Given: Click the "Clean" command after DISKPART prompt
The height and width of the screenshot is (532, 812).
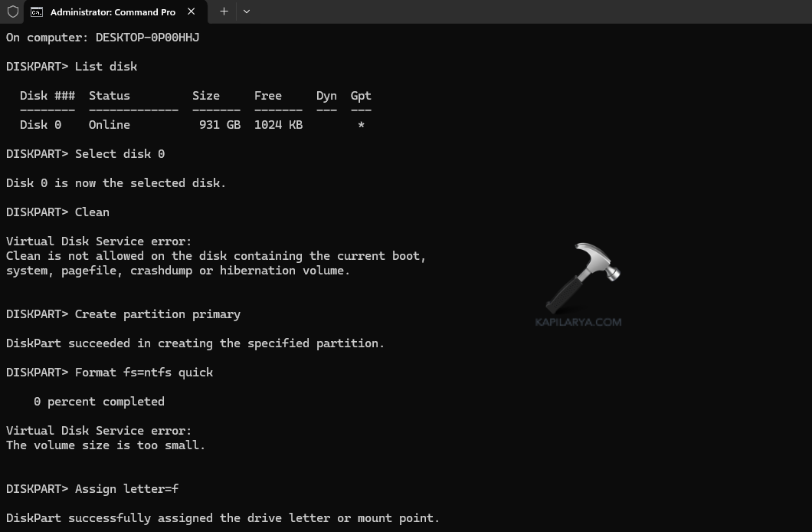Looking at the screenshot, I should [92, 212].
